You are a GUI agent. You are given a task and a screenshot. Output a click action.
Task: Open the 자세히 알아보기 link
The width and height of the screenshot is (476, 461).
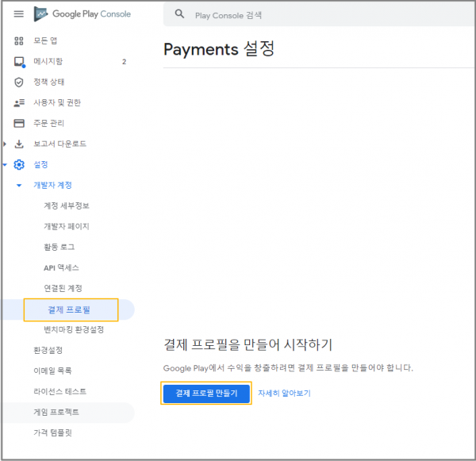pyautogui.click(x=284, y=393)
